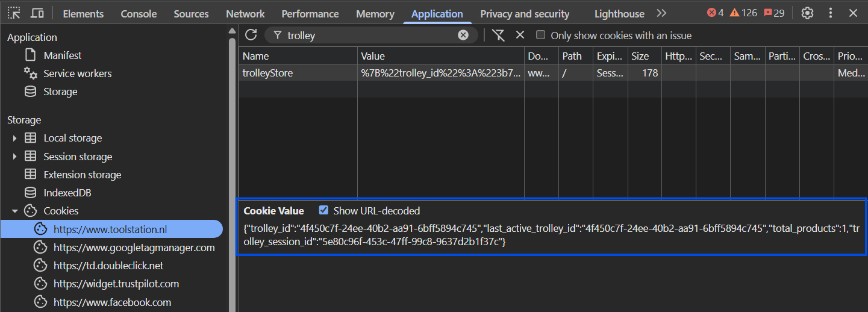Open the Manifest item in sidebar

tap(62, 55)
